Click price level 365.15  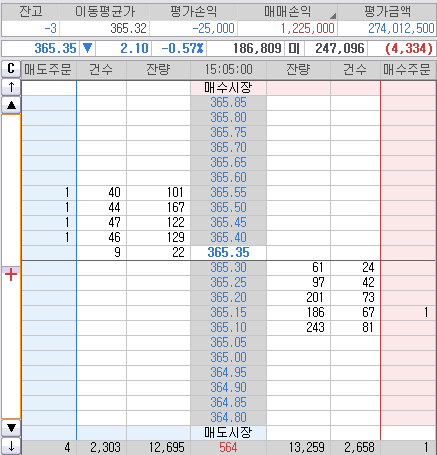[x=228, y=313]
